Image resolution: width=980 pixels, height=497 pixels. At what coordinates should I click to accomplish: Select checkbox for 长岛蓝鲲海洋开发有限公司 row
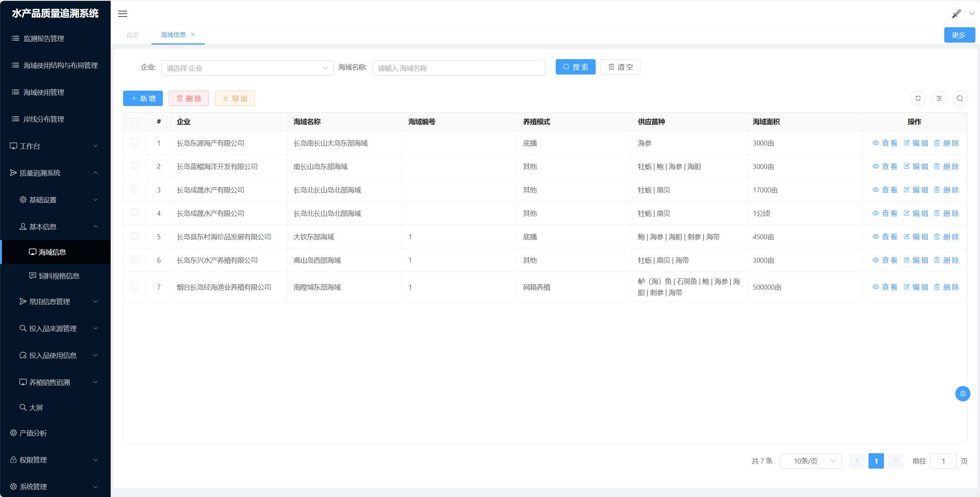pyautogui.click(x=135, y=166)
